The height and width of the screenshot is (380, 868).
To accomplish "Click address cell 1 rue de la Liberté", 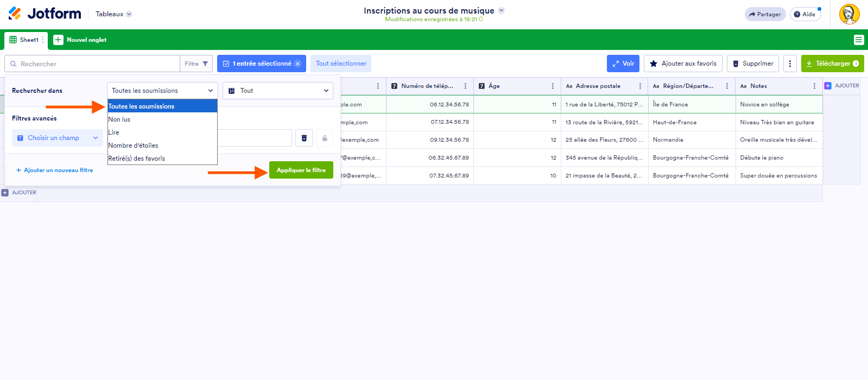I will (x=605, y=104).
